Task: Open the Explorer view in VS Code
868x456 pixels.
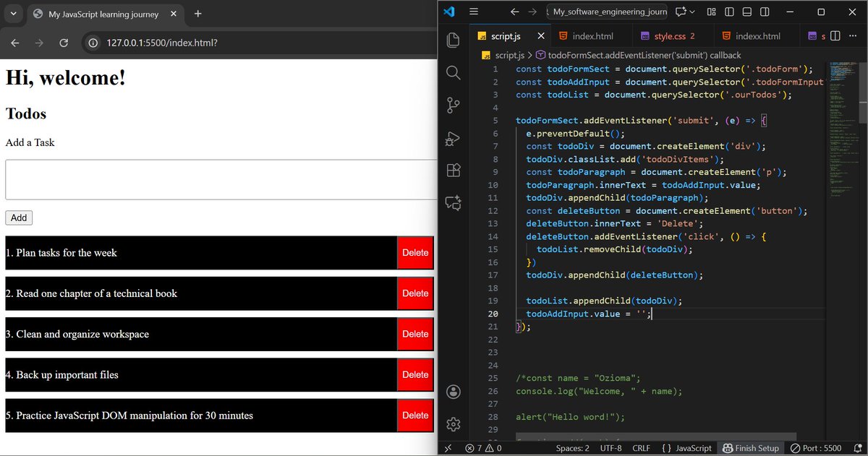Action: pyautogui.click(x=454, y=40)
